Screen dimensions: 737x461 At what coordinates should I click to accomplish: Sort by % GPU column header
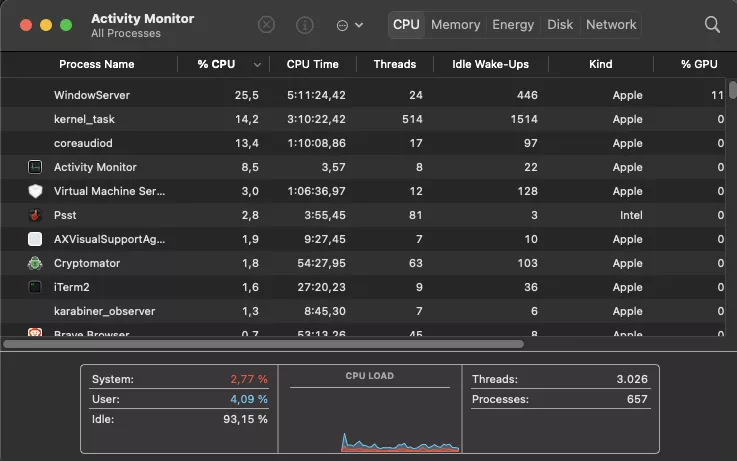coord(699,64)
